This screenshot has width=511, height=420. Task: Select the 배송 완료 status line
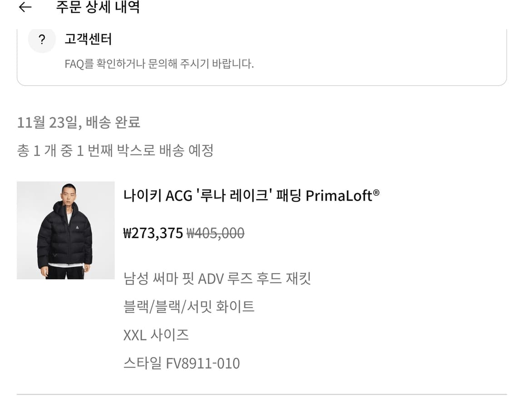tap(79, 123)
